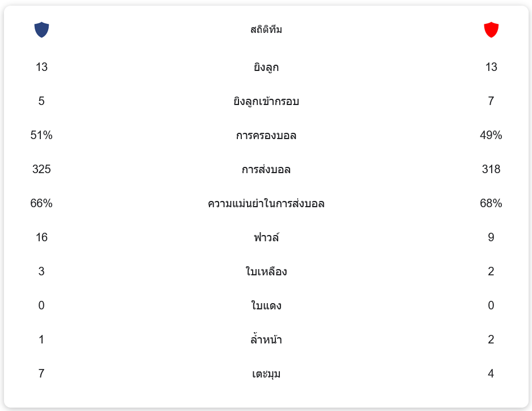Click ความแม่นยำในการส่งบอล label
This screenshot has height=411, width=532.
[x=266, y=204]
